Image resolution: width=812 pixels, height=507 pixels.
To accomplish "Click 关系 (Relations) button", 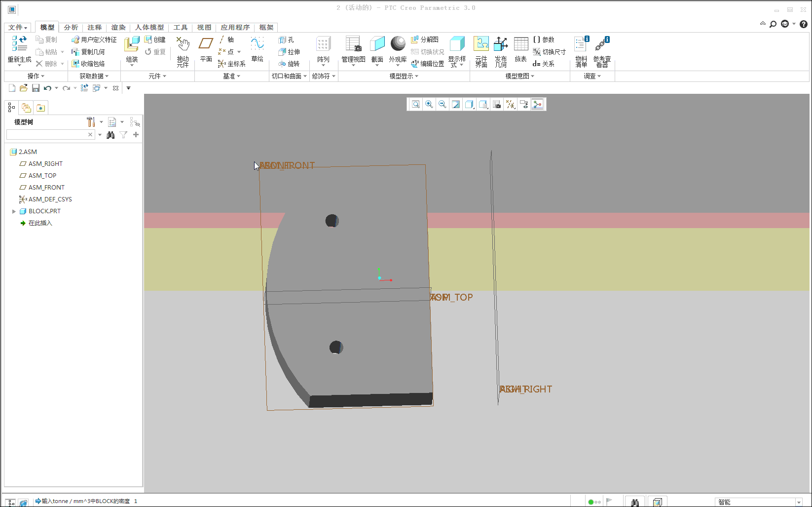I will [x=544, y=64].
